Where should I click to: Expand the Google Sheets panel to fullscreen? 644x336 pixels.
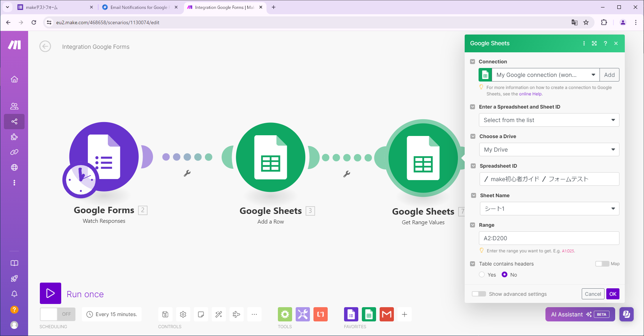(594, 43)
